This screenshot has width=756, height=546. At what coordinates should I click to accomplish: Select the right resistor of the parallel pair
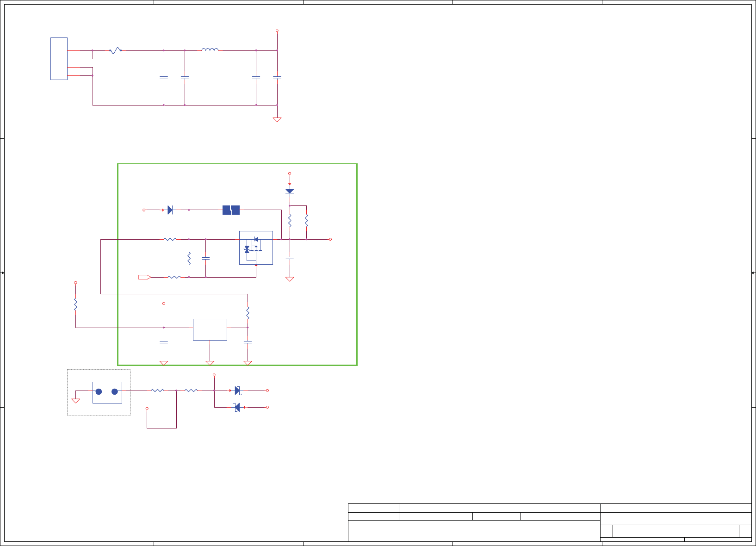[x=306, y=220]
